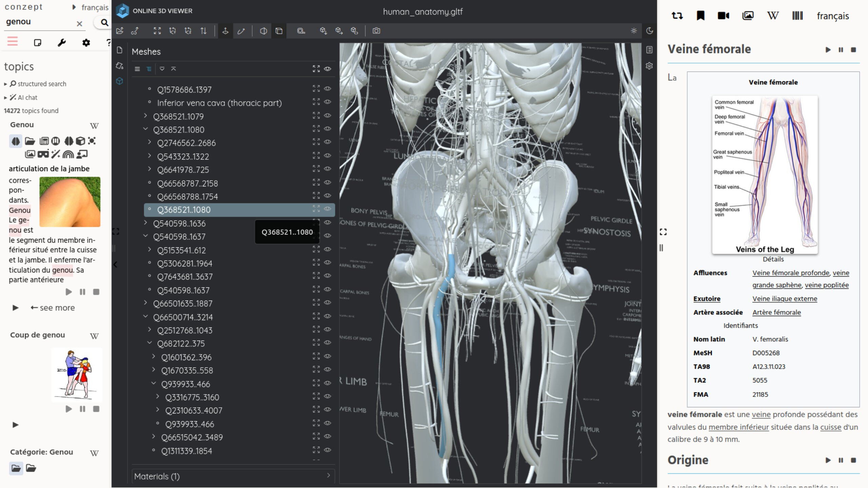Click the snapshot camera icon in viewer toolbar
This screenshot has height=488, width=868.
coord(376,31)
